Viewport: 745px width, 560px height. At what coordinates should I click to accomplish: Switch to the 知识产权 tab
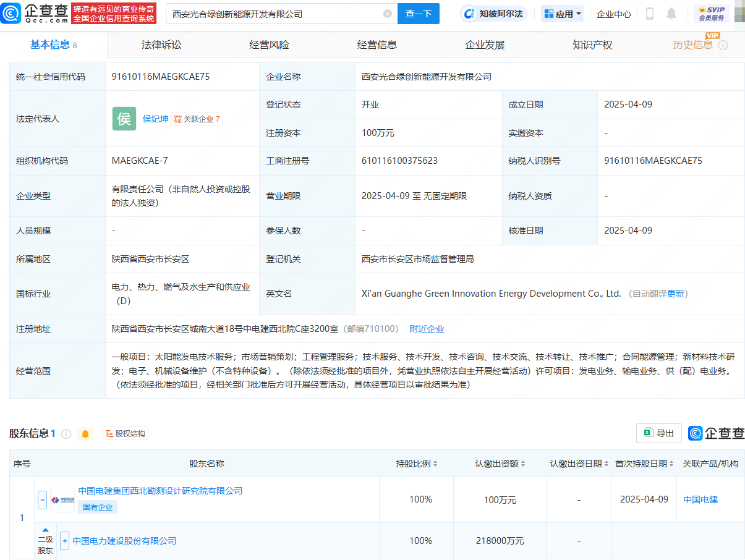[x=592, y=45]
